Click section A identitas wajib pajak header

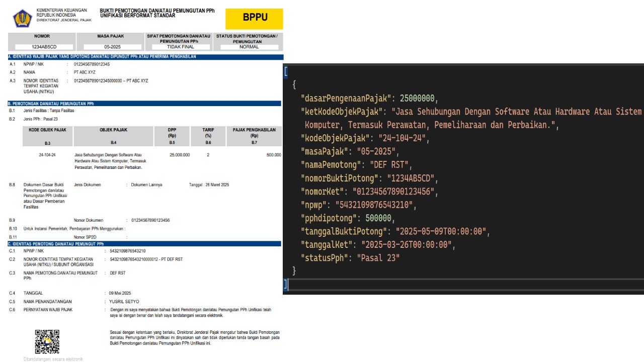click(x=145, y=57)
